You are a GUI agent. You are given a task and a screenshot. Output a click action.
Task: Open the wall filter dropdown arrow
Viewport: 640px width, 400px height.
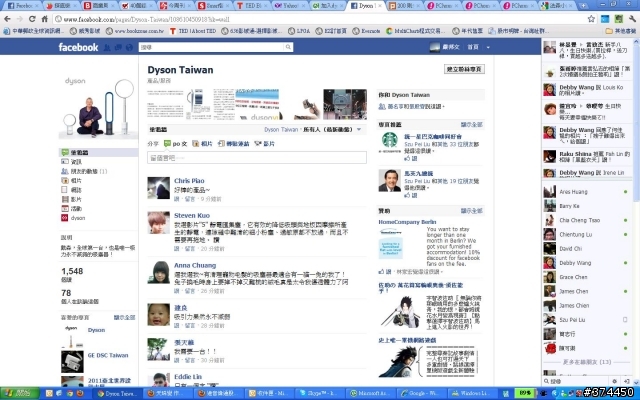point(359,129)
